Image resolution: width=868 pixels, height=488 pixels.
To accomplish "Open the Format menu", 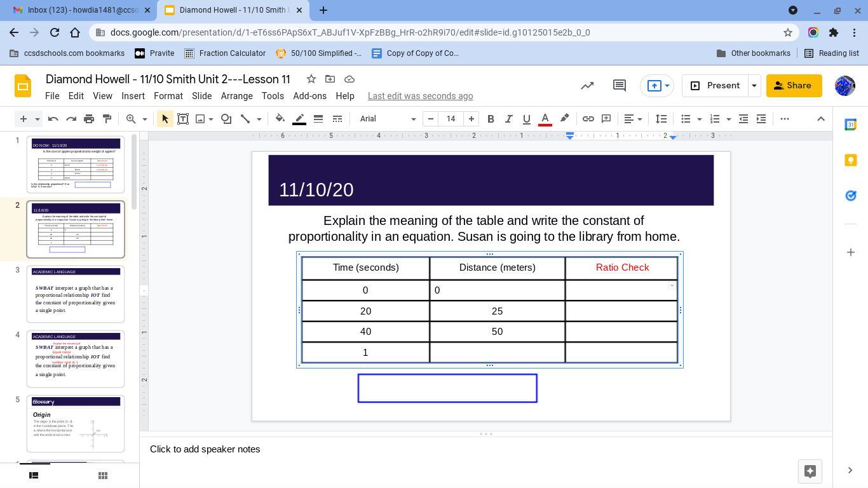I will (x=168, y=96).
